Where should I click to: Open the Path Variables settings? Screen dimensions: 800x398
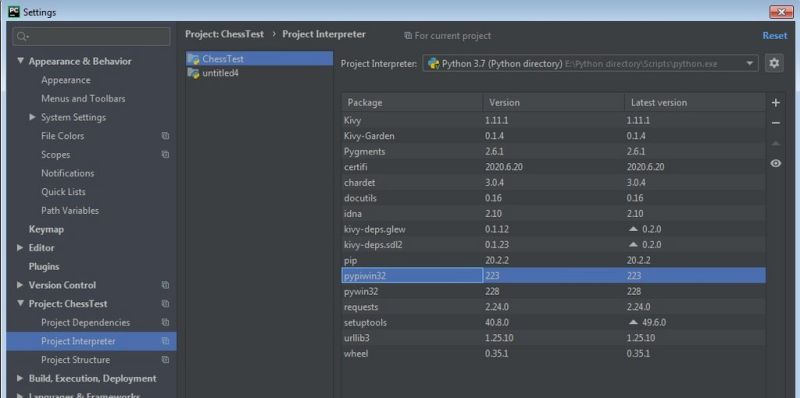pyautogui.click(x=70, y=210)
